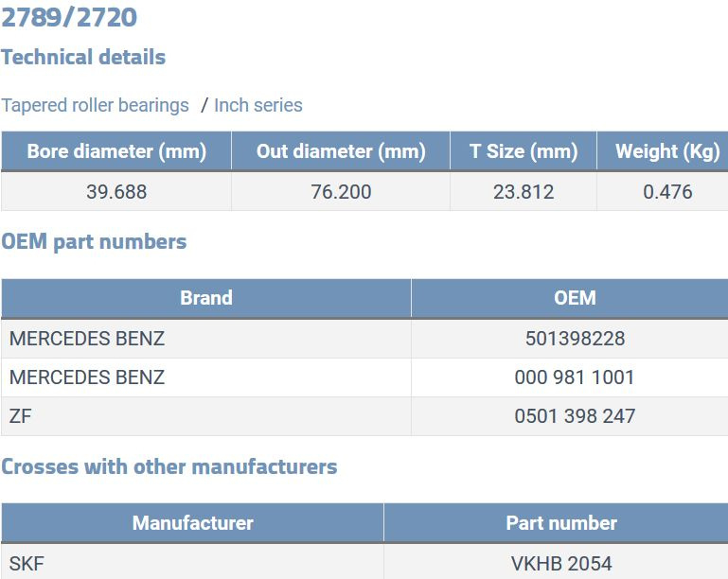Image resolution: width=728 pixels, height=579 pixels.
Task: Select the outer diameter value 76.200
Action: [341, 192]
